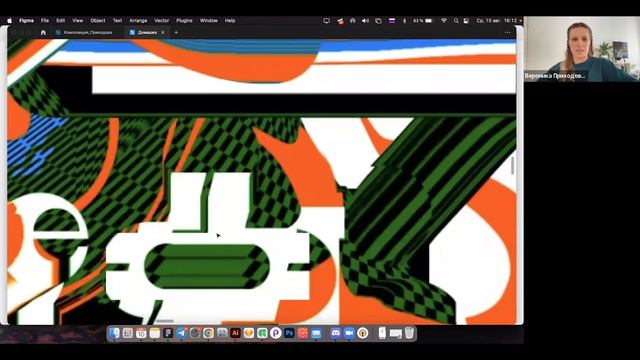The height and width of the screenshot is (360, 640).
Task: Open the File menu
Action: (45, 20)
